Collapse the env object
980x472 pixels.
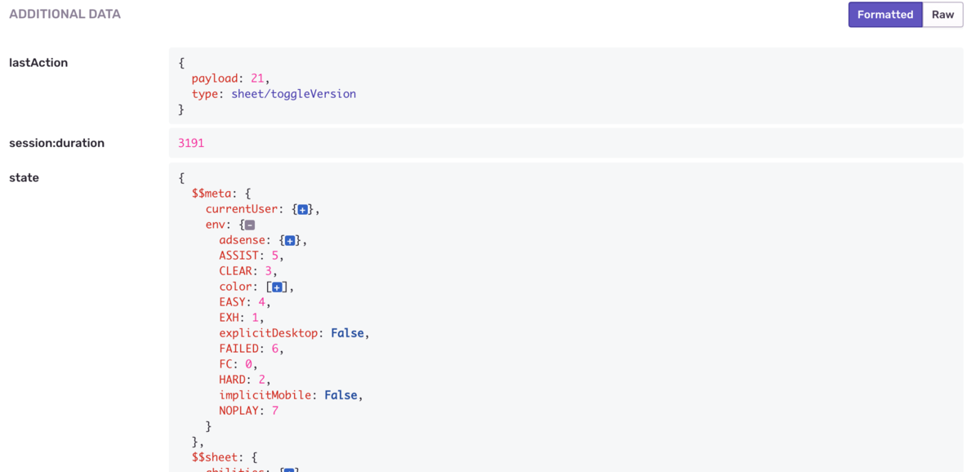point(250,225)
